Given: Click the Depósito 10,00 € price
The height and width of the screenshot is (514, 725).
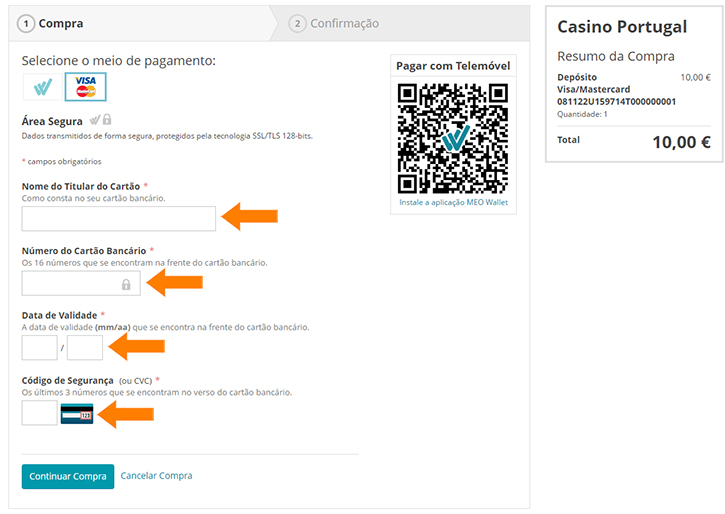Looking at the screenshot, I should click(695, 77).
